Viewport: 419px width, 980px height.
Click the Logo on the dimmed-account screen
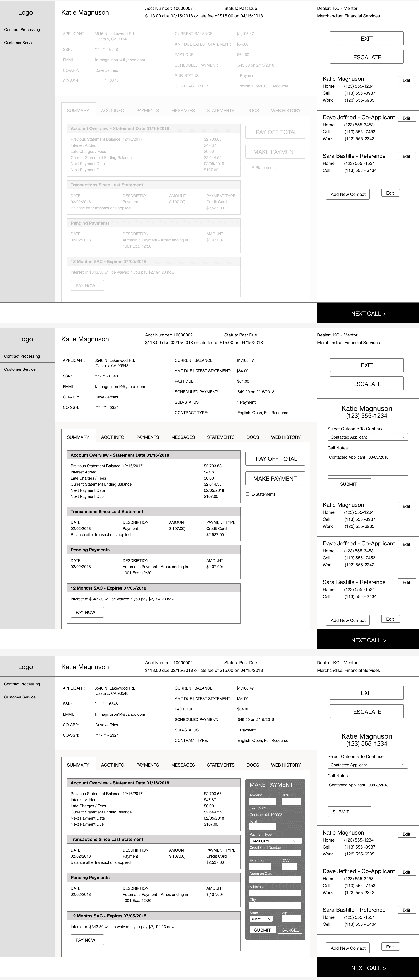[26, 12]
